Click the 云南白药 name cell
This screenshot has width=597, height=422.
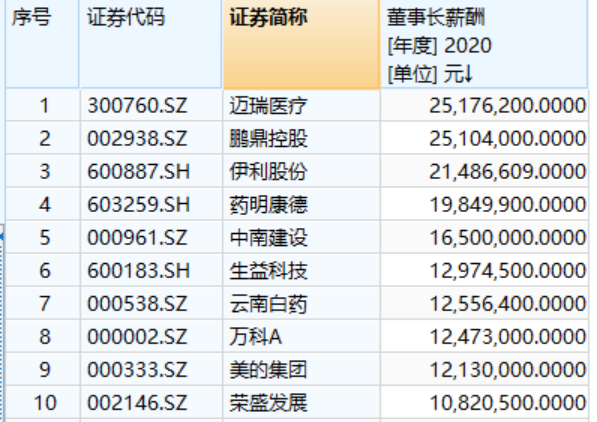(x=302, y=304)
